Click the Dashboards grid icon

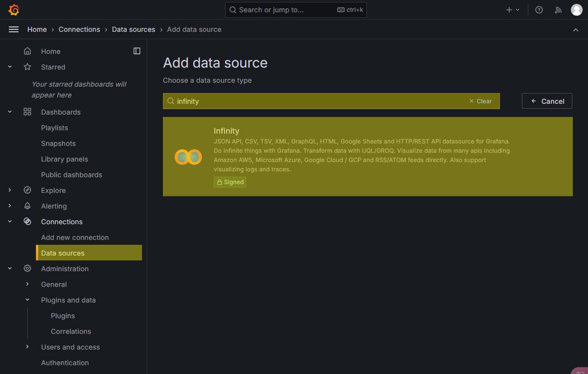[27, 112]
